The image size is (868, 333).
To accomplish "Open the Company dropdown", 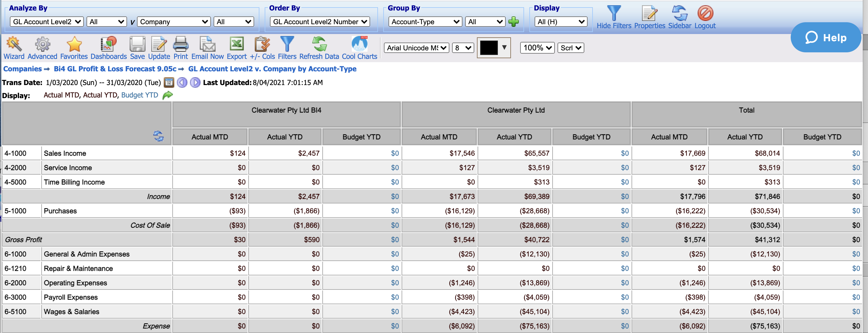I will (x=174, y=22).
